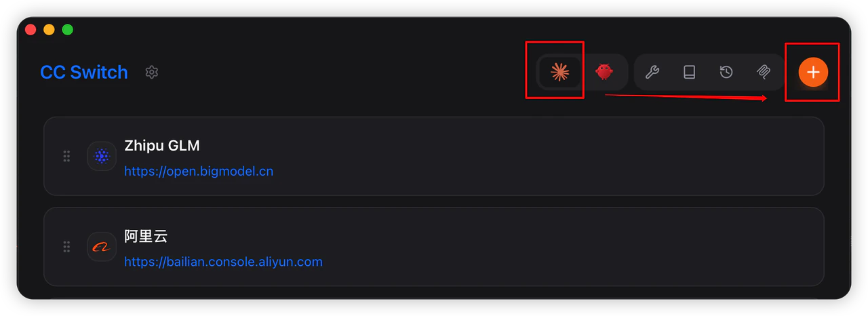Open the book icon in the toolbar
868x316 pixels.
689,72
